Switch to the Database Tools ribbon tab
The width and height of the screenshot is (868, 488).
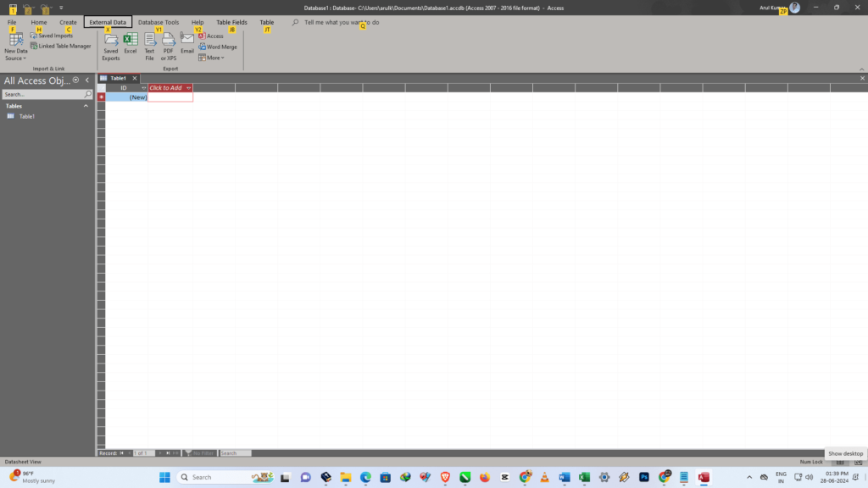tap(159, 22)
